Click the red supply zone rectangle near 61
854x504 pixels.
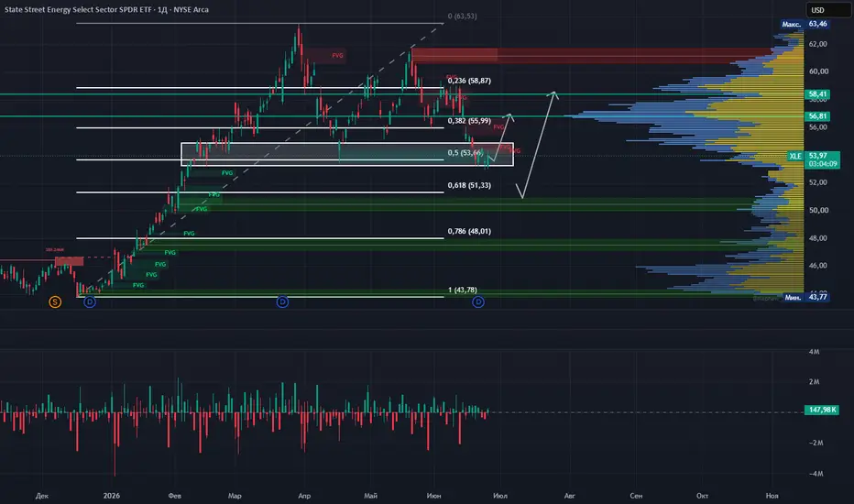[x=592, y=56]
